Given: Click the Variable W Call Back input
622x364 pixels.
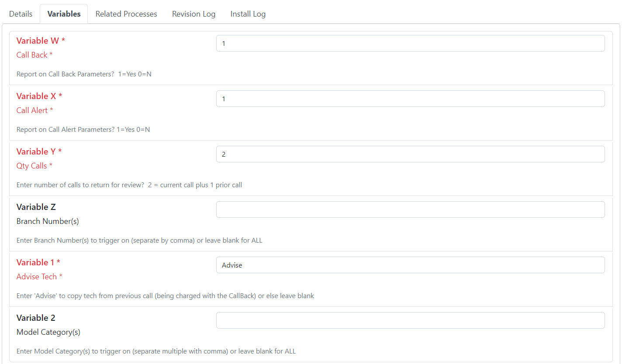Looking at the screenshot, I should coord(410,43).
